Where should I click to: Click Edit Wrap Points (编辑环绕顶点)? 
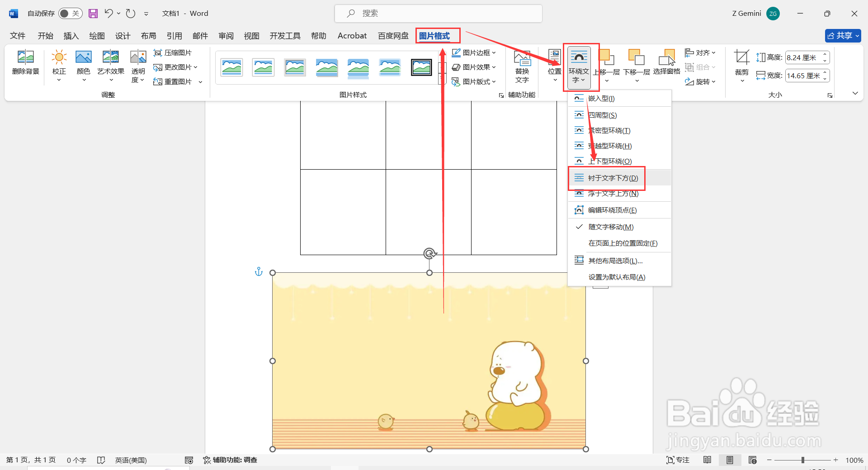[x=619, y=210]
